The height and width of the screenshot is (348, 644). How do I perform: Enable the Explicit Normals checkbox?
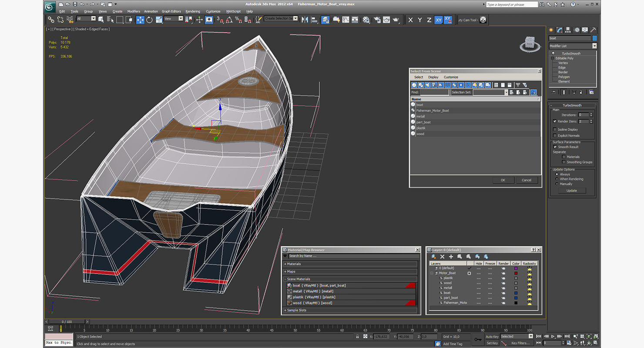(x=555, y=135)
